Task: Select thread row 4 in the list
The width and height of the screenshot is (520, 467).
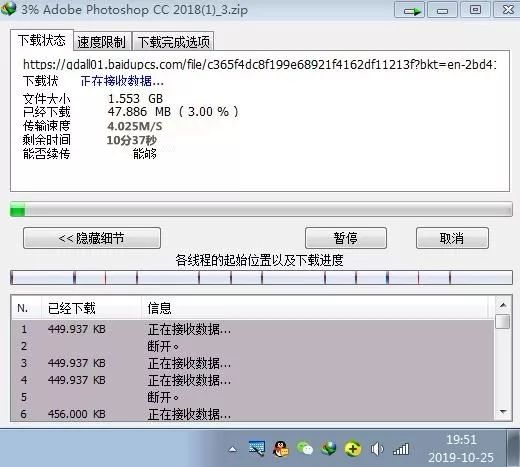Action: (x=253, y=380)
